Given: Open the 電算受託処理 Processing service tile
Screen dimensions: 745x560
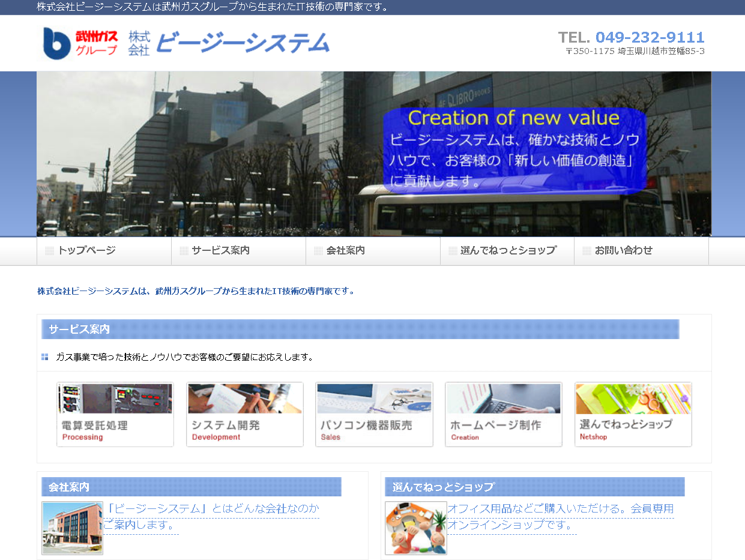Looking at the screenshot, I should tap(115, 415).
